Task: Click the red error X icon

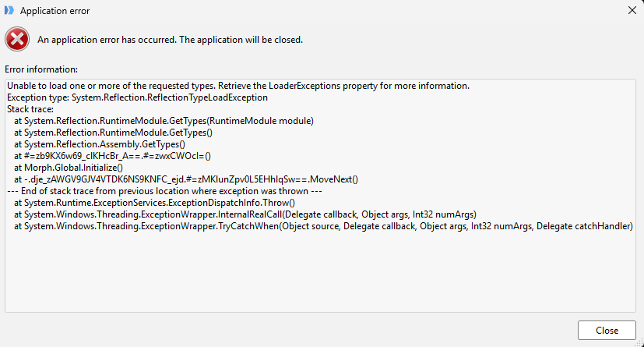Action: coord(17,39)
